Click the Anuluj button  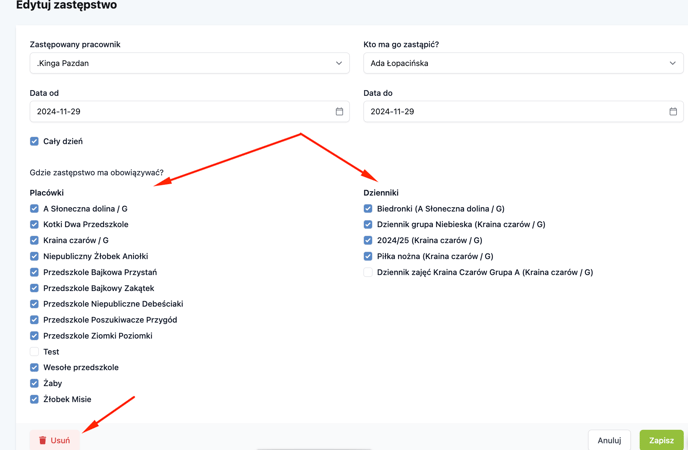click(609, 440)
